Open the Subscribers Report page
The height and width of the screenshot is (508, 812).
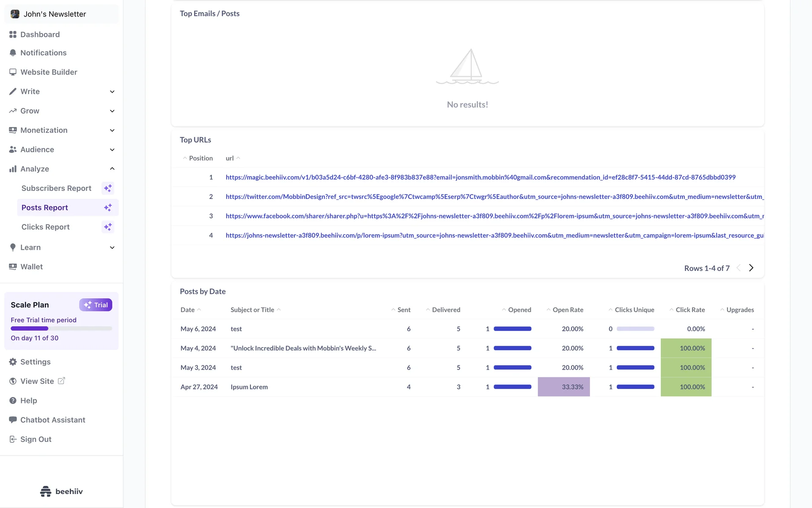56,188
